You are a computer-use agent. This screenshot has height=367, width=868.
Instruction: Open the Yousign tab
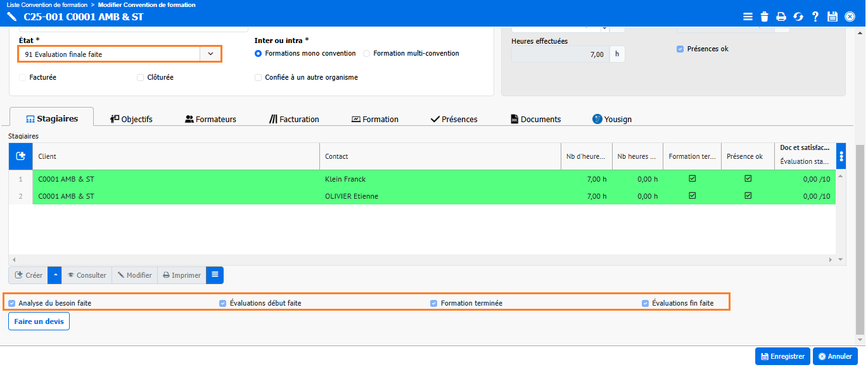pos(611,119)
